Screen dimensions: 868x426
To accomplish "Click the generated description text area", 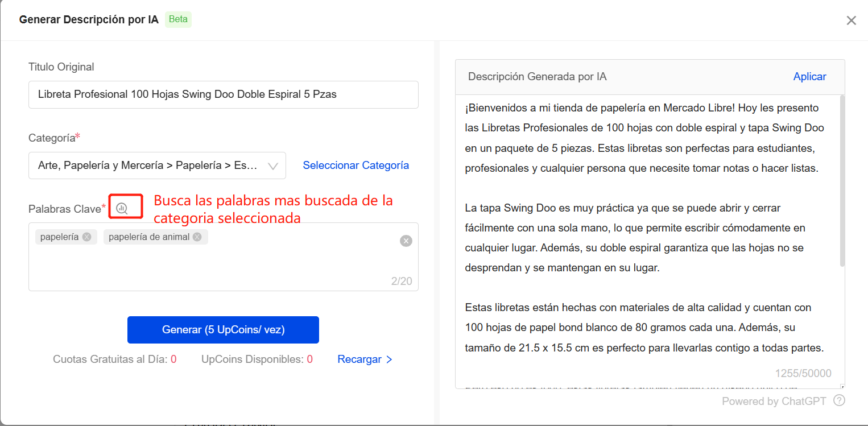I will [x=643, y=228].
